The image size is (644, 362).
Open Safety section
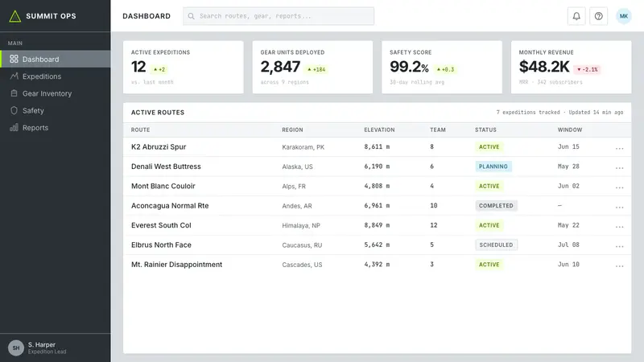coord(56,110)
